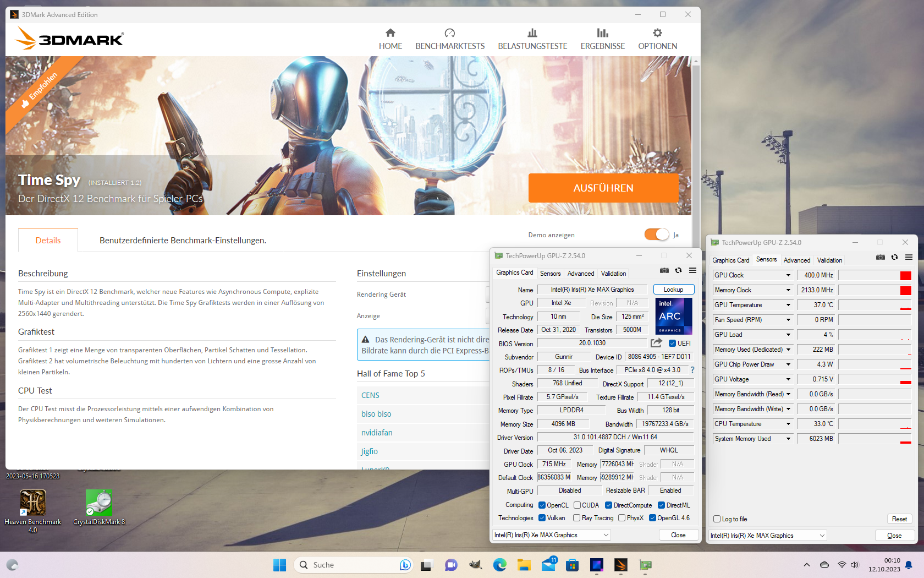Open the GPU selector dropdown in Sensors window
This screenshot has width=924, height=578.
[768, 536]
